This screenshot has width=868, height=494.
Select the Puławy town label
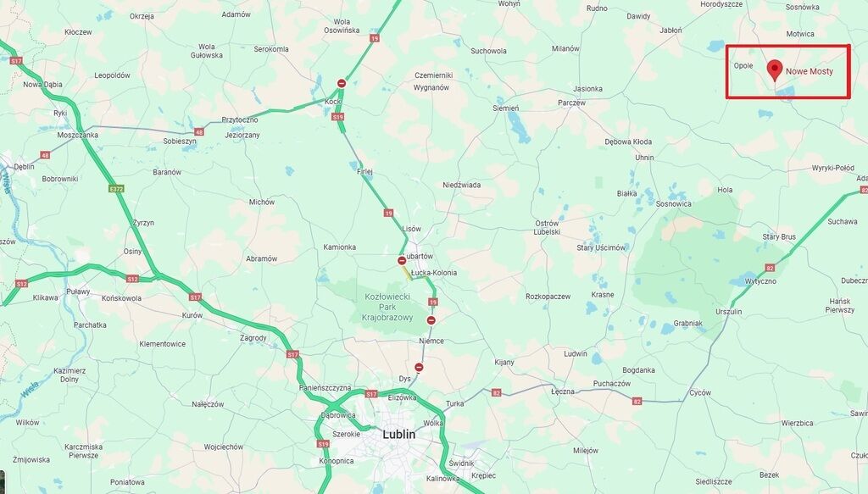tap(78, 291)
